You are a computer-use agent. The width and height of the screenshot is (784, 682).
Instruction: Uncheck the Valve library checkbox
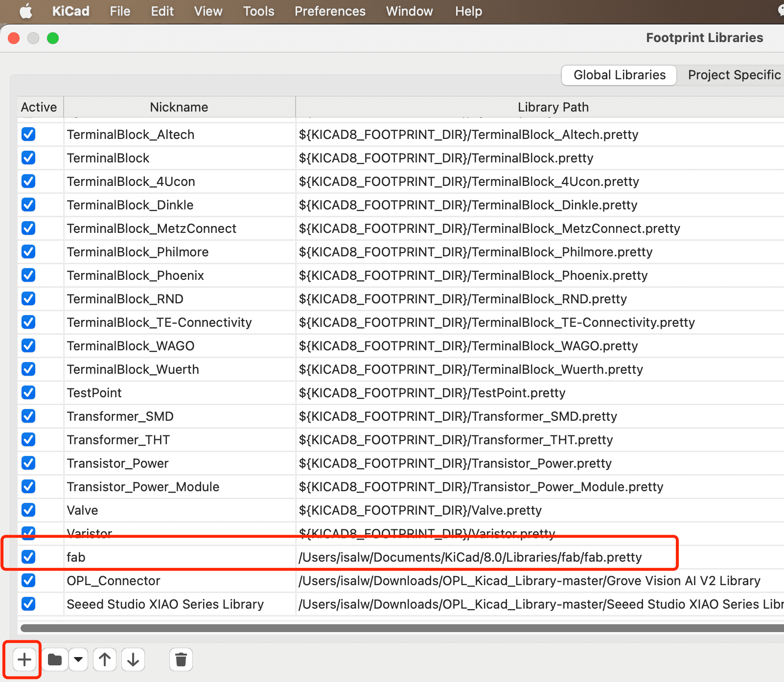[28, 510]
